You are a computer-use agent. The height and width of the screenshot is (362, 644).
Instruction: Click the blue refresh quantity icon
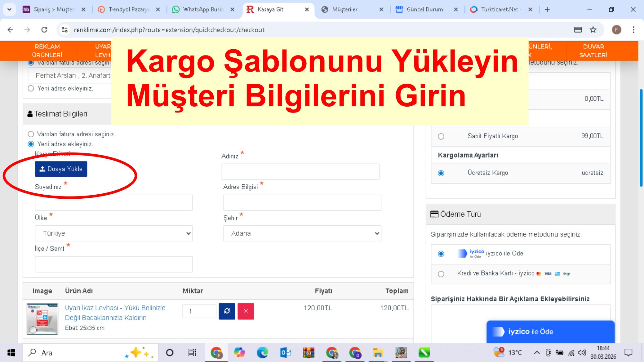pos(227,311)
